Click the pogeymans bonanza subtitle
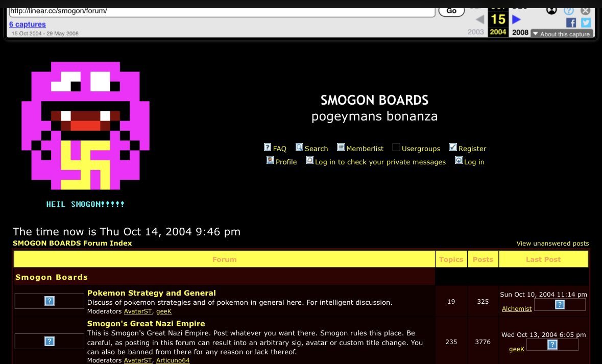The width and height of the screenshot is (602, 364). pos(374,116)
